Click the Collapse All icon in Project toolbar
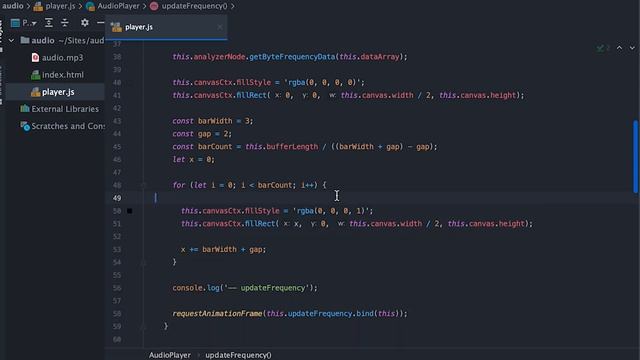Viewport: 640px width, 360px height. click(x=65, y=23)
